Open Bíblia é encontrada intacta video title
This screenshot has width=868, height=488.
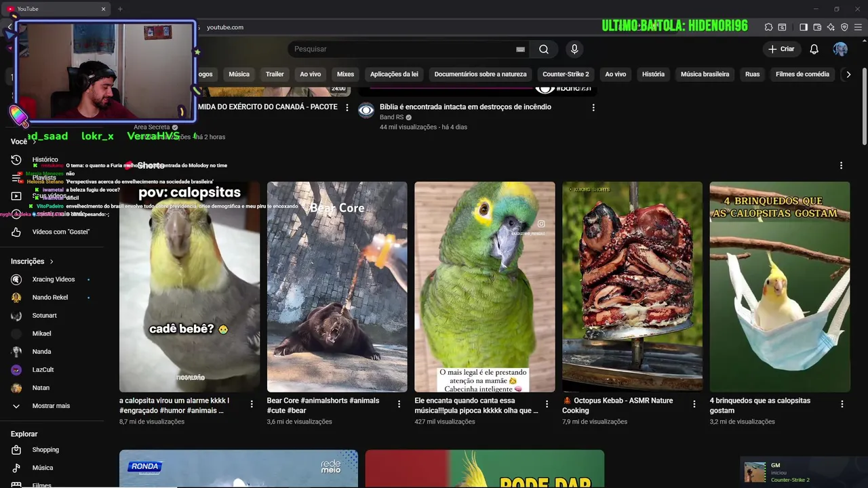(465, 106)
